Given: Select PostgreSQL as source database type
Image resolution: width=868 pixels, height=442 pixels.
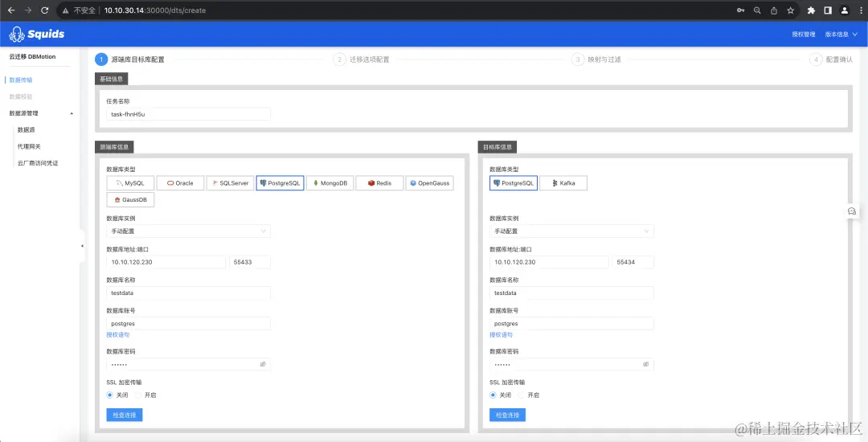Looking at the screenshot, I should click(x=280, y=183).
